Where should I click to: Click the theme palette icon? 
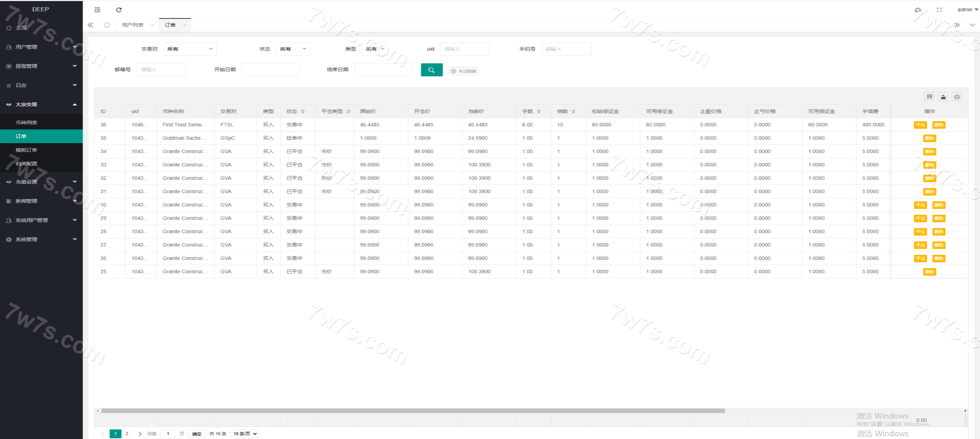click(917, 10)
